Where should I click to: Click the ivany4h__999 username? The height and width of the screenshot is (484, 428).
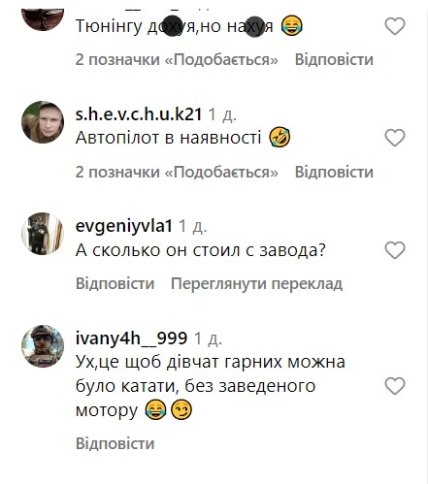132,339
